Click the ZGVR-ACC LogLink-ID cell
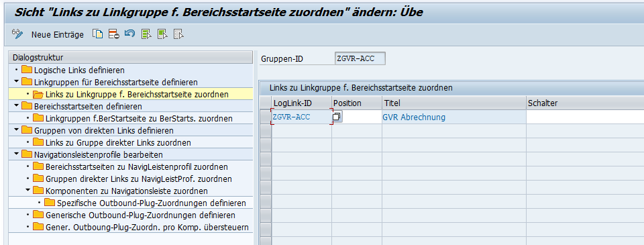644x245 pixels. coord(301,117)
